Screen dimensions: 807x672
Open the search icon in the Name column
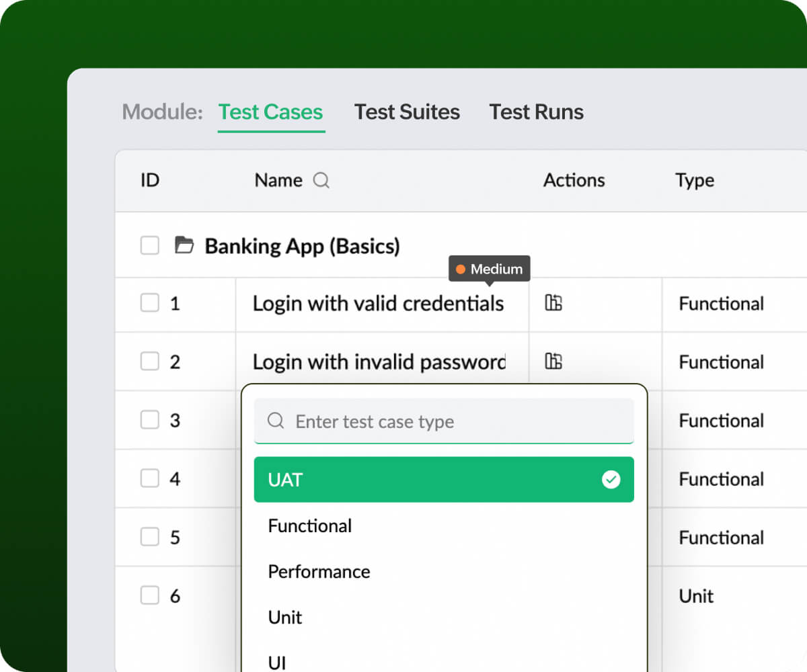(x=321, y=180)
